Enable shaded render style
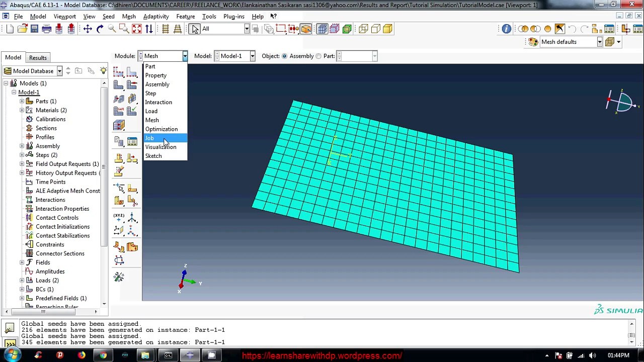The image size is (644, 362). click(x=387, y=29)
